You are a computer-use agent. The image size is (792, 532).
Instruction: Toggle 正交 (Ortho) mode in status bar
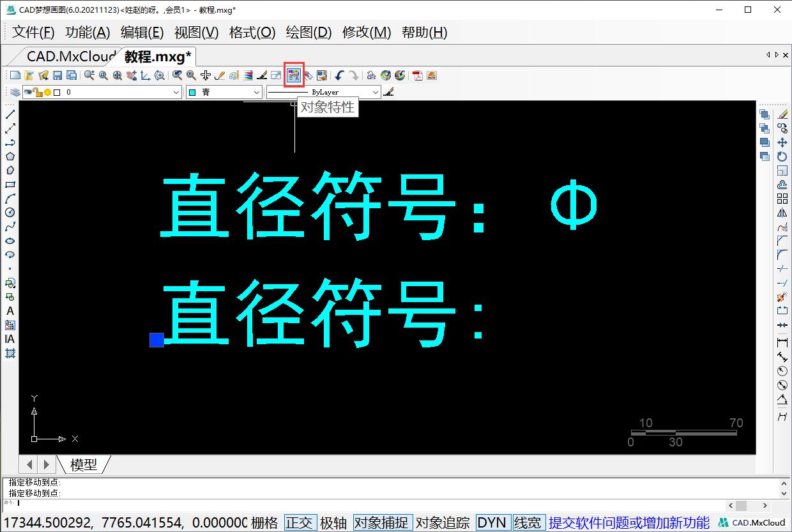(300, 522)
